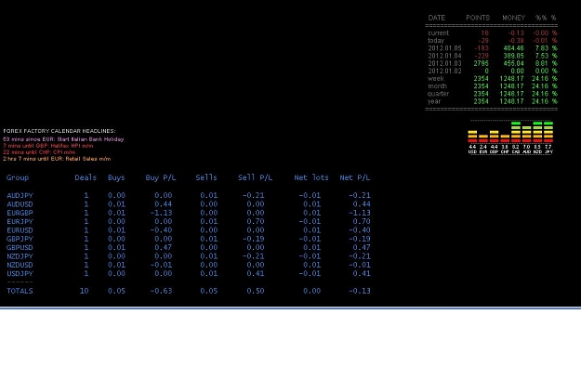
Task: Click AUDUSD Buy P/L value 0.44
Action: click(x=164, y=204)
